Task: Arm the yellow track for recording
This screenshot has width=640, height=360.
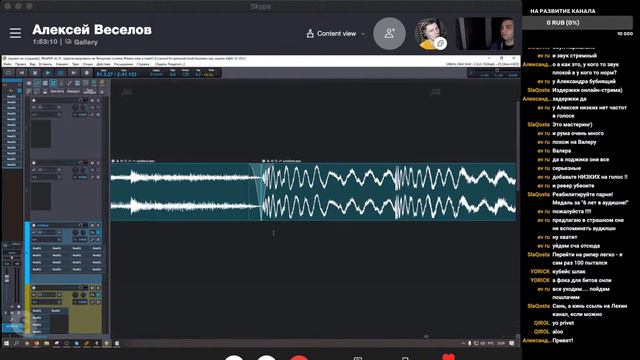Action: click(34, 288)
